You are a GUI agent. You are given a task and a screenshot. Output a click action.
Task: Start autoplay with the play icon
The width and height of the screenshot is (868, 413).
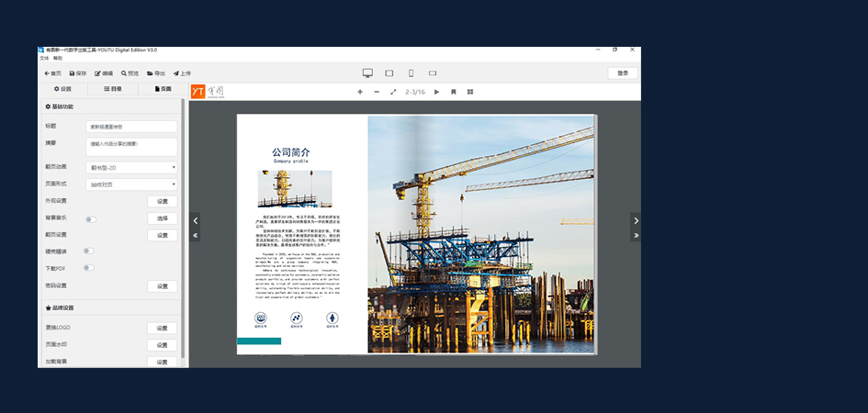point(436,92)
